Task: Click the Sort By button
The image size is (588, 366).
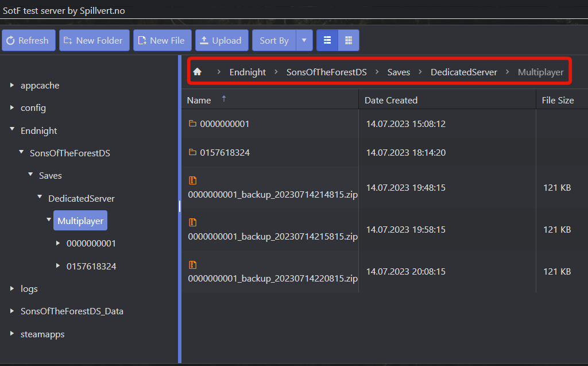Action: click(274, 40)
